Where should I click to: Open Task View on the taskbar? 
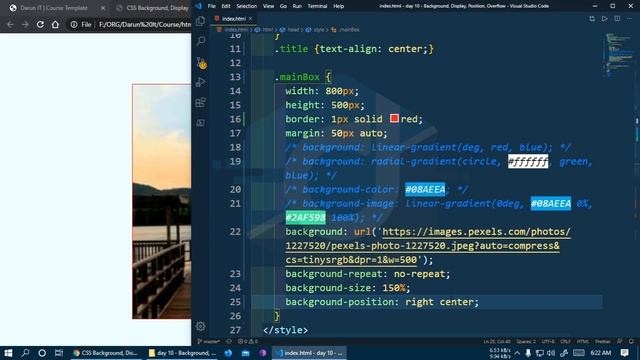59,353
